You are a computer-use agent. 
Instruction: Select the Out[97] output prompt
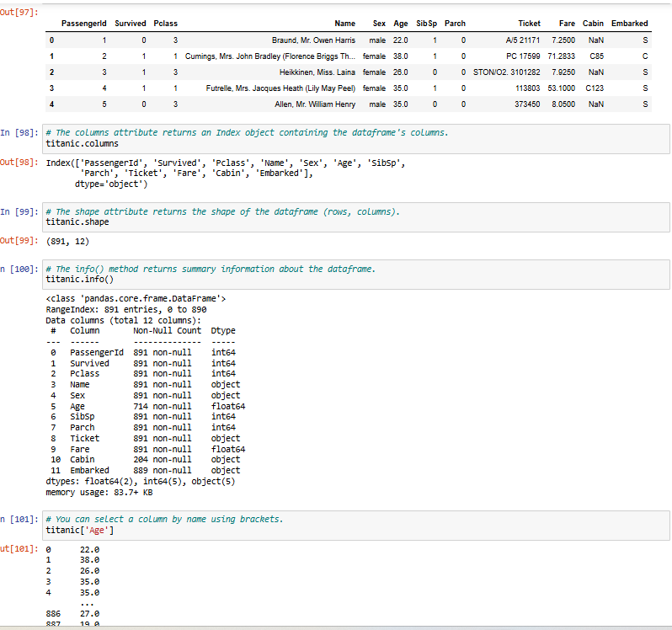click(x=19, y=12)
